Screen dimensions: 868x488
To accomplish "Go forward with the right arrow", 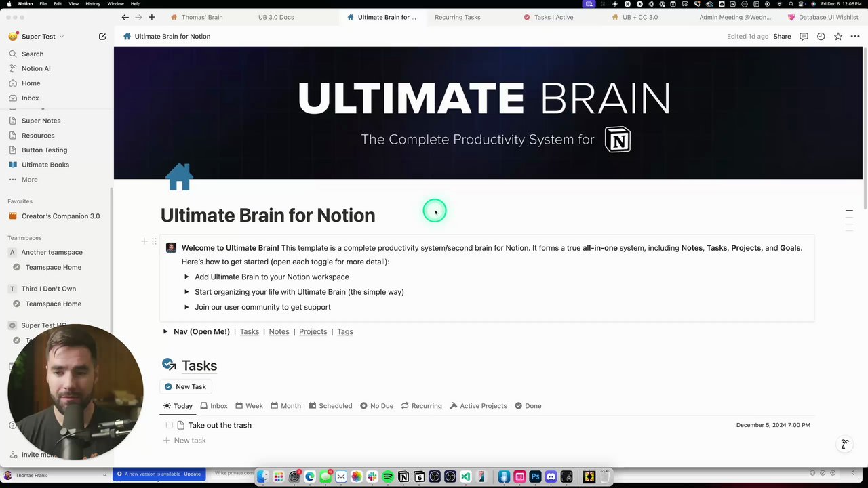I will pyautogui.click(x=138, y=17).
